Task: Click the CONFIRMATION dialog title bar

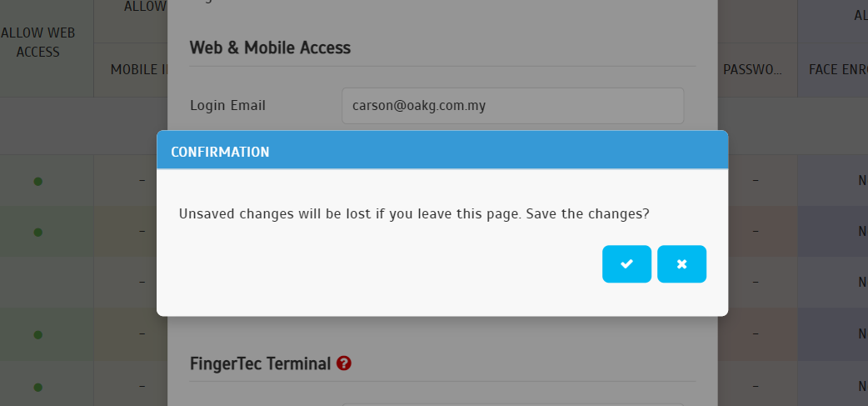Action: 442,150
